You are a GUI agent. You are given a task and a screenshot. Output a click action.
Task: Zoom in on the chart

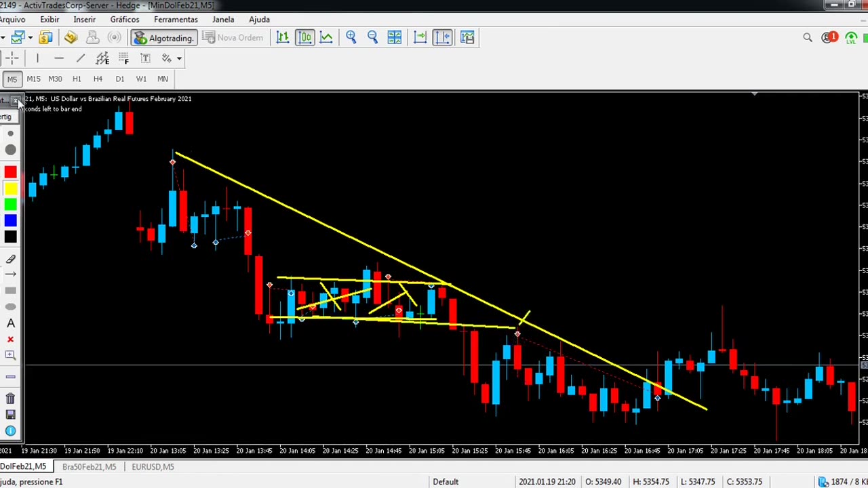tap(351, 37)
